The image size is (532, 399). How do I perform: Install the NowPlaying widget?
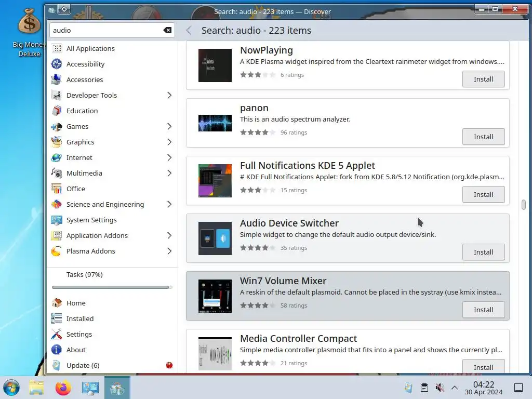tap(484, 79)
